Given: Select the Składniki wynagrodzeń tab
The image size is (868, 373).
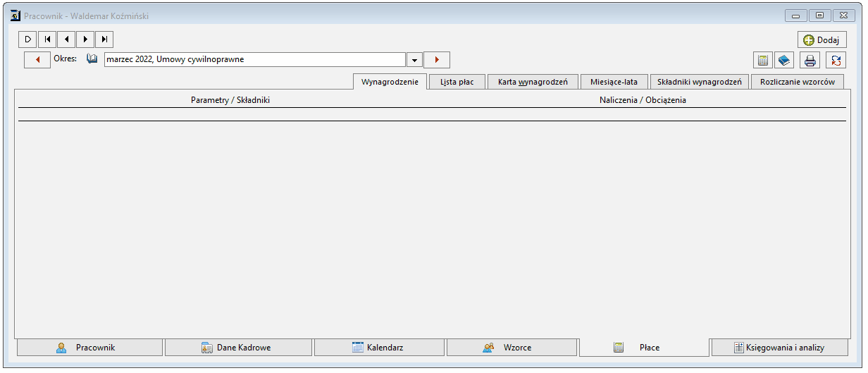Looking at the screenshot, I should pos(699,82).
